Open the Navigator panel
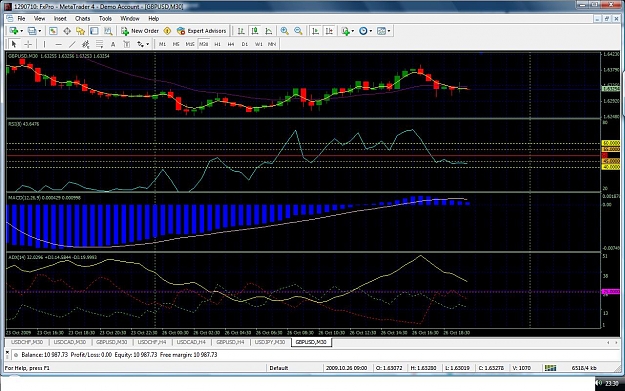 (x=81, y=31)
